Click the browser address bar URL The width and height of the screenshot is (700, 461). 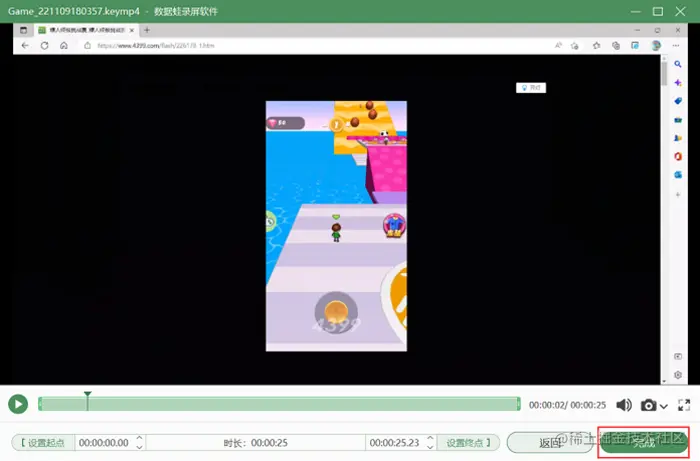tap(156, 46)
